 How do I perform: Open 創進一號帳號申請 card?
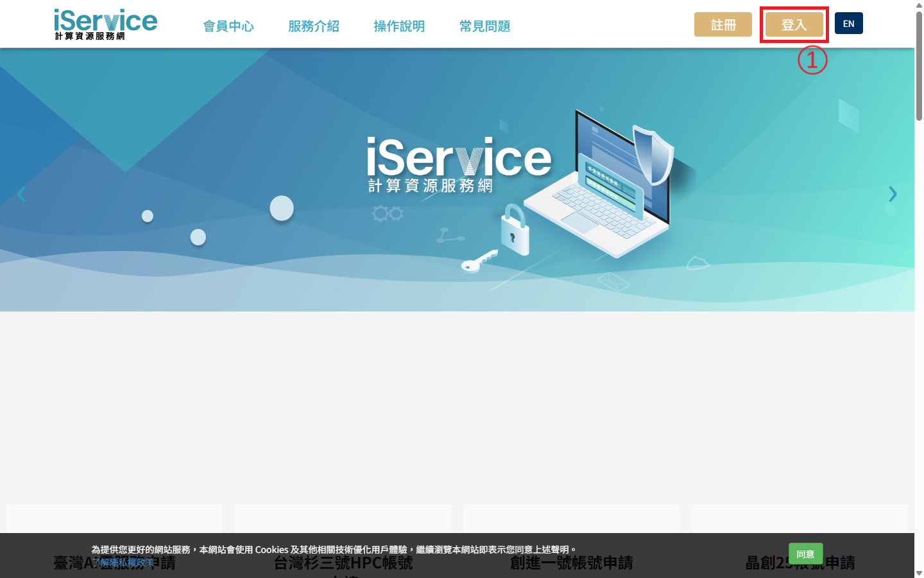(571, 541)
